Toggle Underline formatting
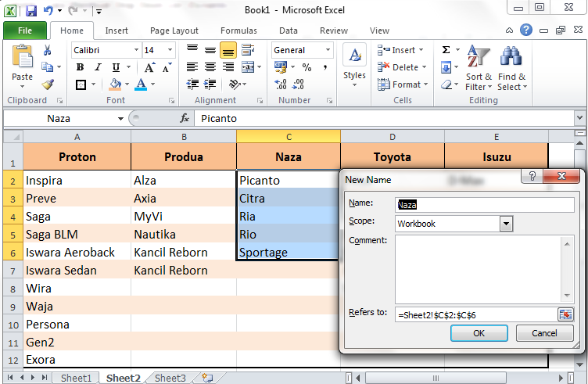Viewport: 588px width, 384px height. coord(116,67)
